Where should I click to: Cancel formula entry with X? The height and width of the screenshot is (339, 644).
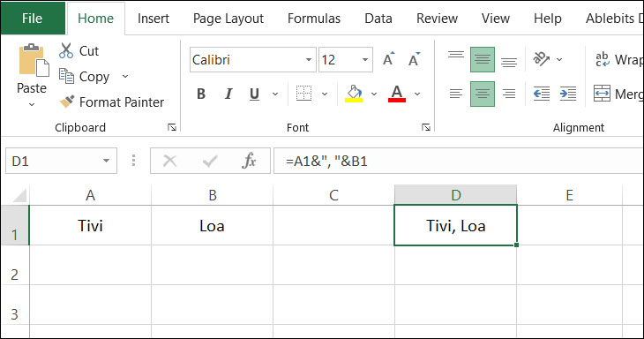(169, 161)
